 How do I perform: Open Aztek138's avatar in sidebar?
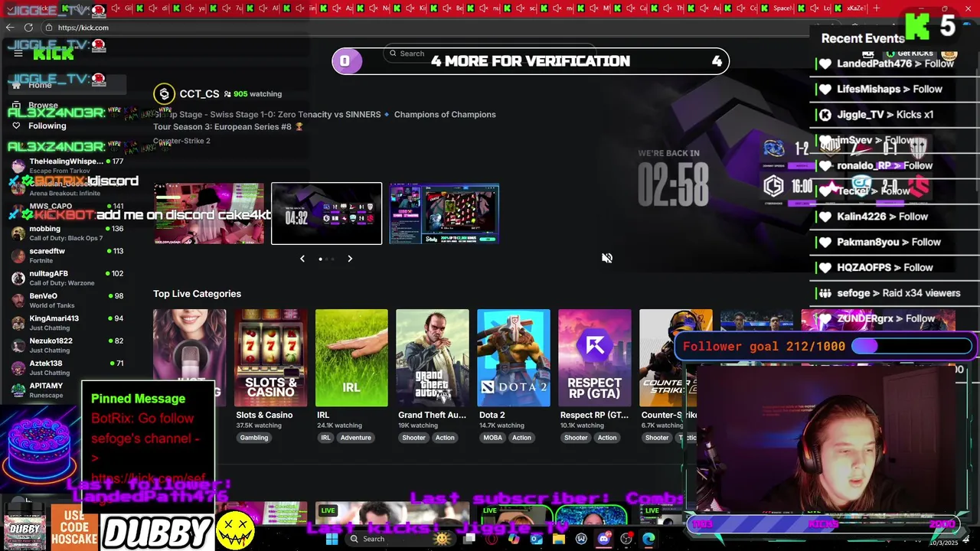click(18, 367)
